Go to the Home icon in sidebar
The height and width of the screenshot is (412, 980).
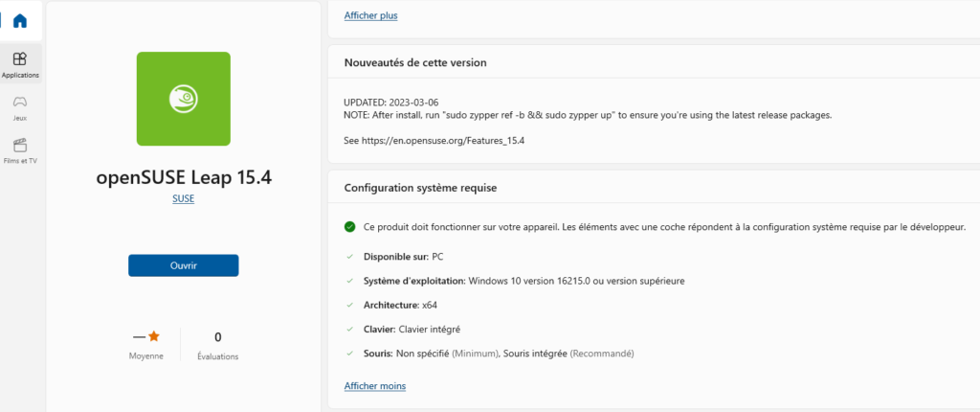tap(20, 21)
